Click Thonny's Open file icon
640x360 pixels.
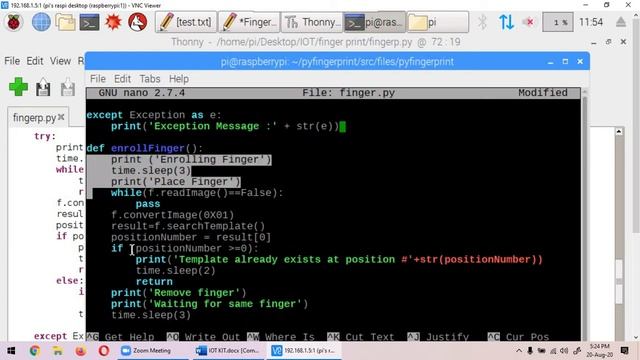pos(43,87)
